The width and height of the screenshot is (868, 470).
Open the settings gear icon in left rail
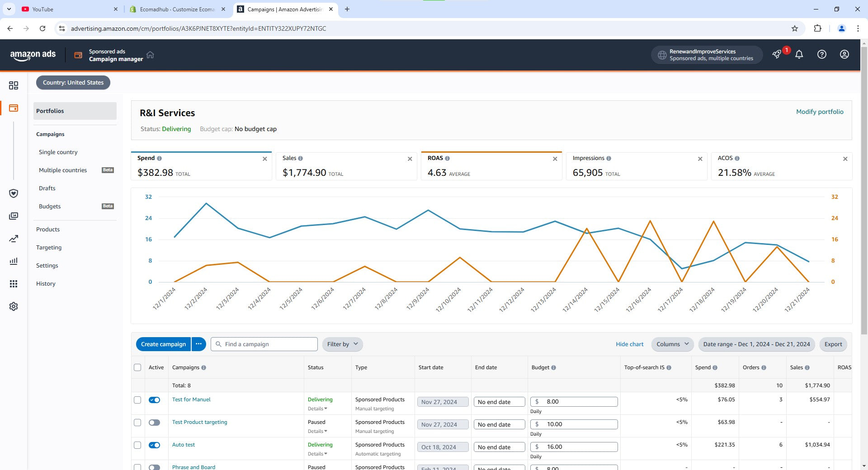(x=14, y=306)
